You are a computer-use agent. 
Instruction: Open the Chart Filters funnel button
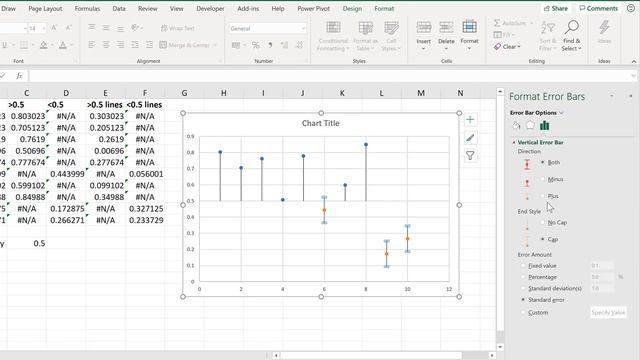(x=470, y=156)
